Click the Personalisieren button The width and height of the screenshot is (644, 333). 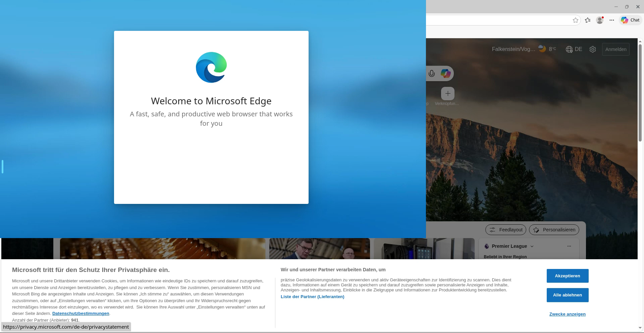[x=554, y=230]
